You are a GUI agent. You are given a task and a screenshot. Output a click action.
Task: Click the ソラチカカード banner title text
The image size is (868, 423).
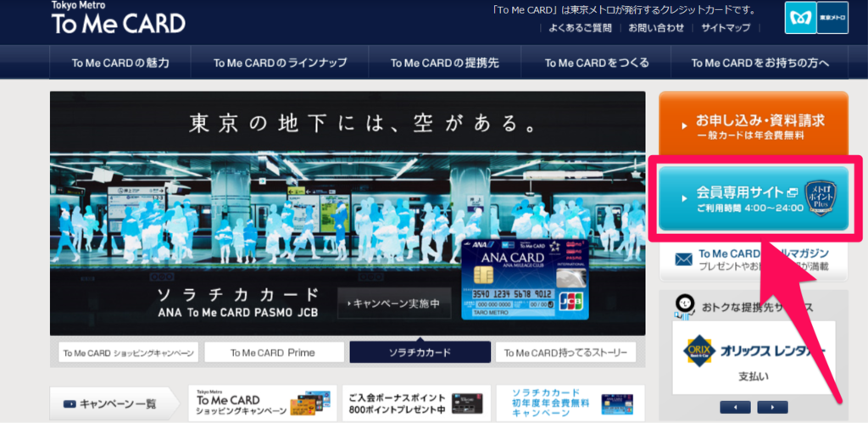click(238, 293)
